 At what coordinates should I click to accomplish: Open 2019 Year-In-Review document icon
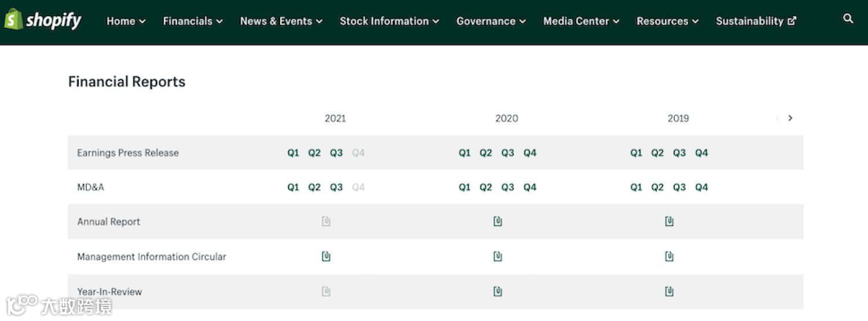670,291
